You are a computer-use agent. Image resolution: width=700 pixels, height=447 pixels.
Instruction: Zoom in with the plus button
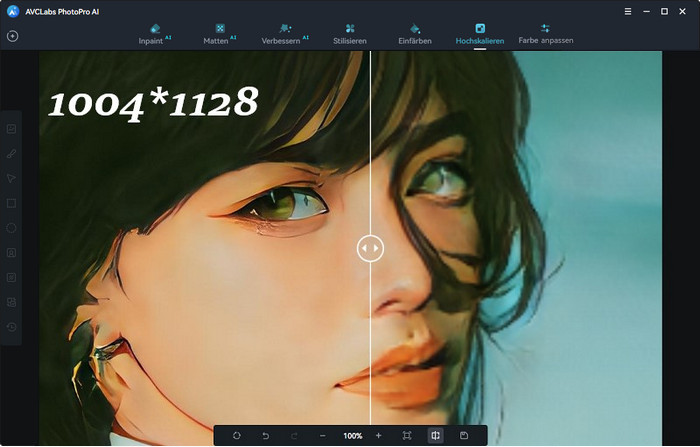379,435
